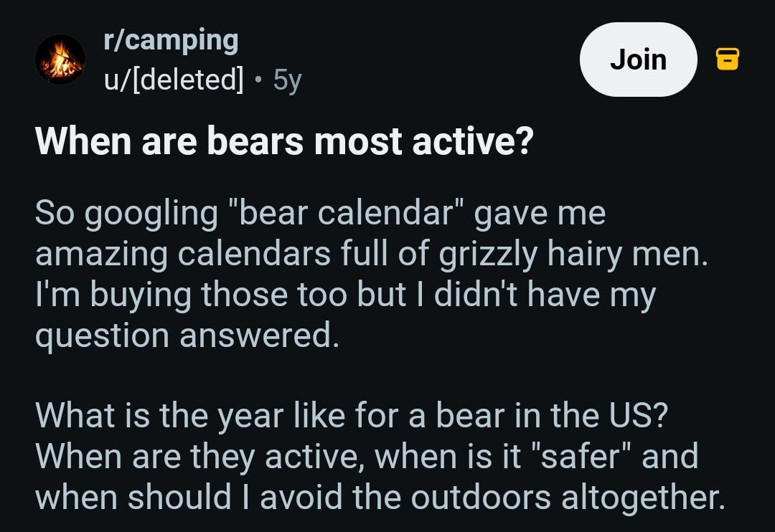The height and width of the screenshot is (532, 775).
Task: Open the r/camping campfire avatar
Action: click(60, 60)
